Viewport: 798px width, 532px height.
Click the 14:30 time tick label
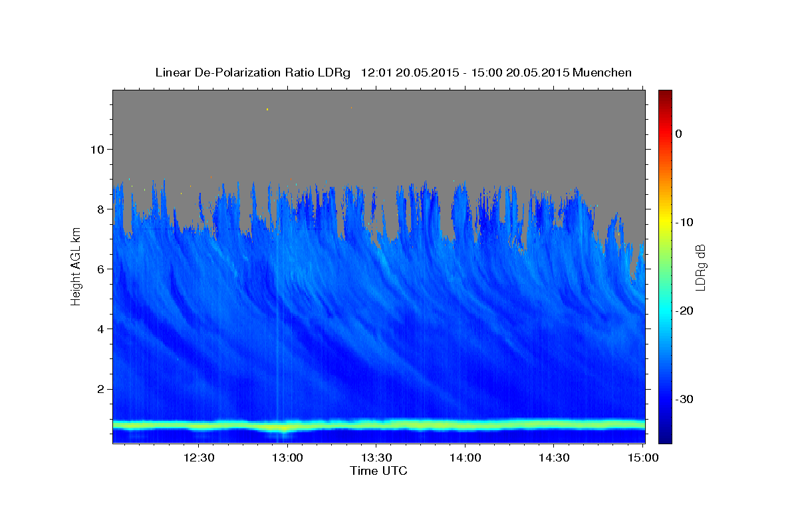(x=553, y=458)
